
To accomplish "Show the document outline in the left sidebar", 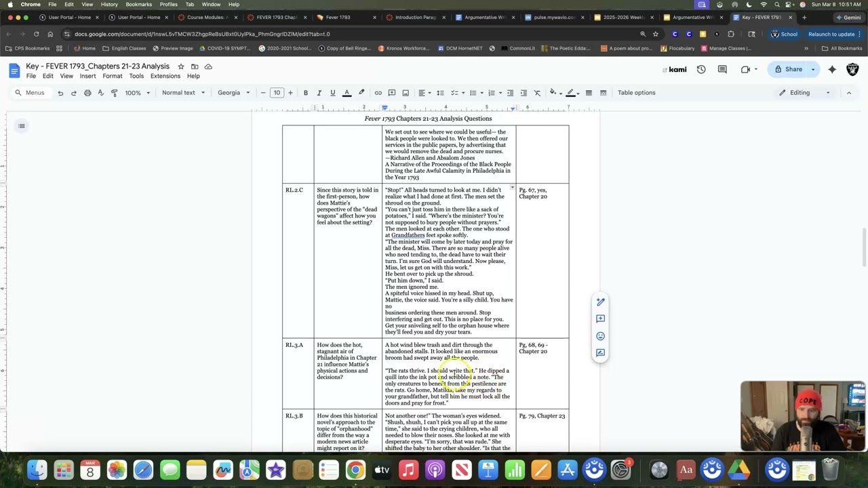I will (x=22, y=125).
